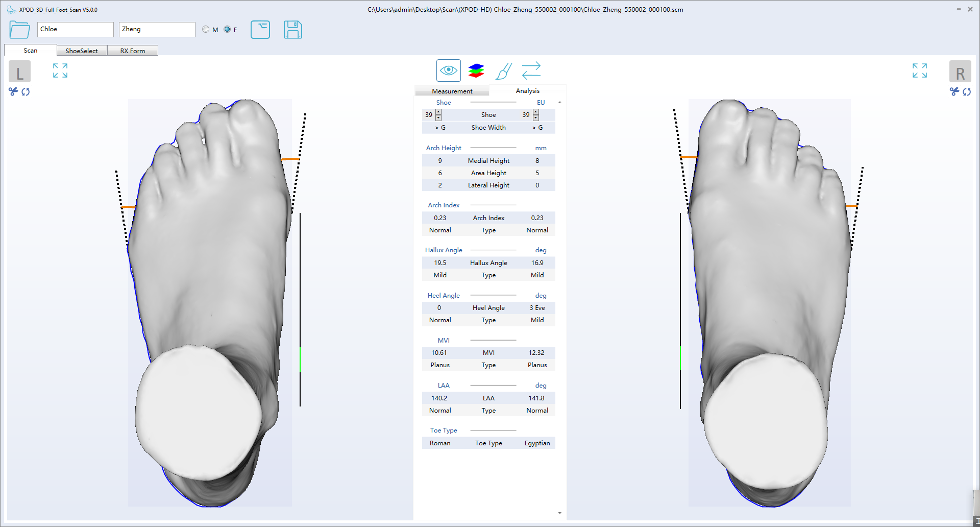The image size is (980, 527).
Task: Click the bottom caret of the analysis panel
Action: (x=559, y=513)
